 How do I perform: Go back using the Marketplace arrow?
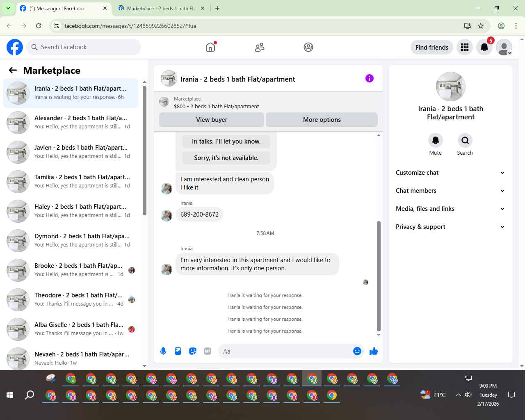(13, 71)
